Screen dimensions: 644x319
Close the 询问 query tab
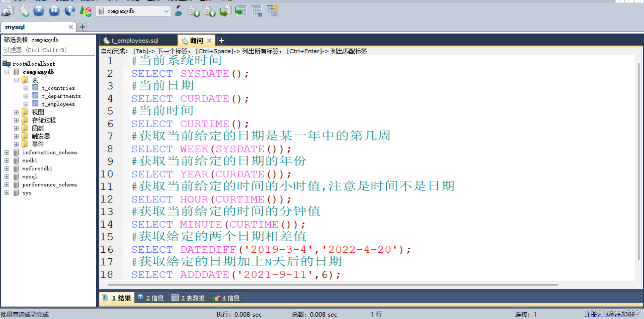click(x=209, y=41)
